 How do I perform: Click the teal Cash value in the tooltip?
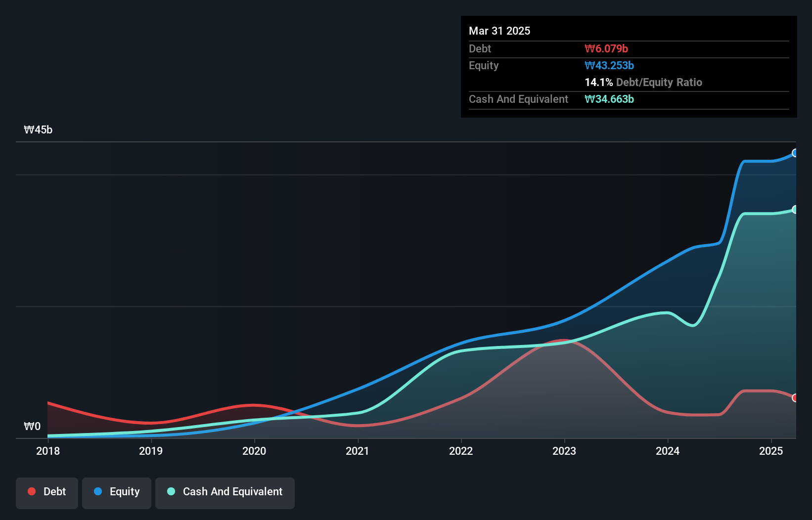click(x=609, y=99)
